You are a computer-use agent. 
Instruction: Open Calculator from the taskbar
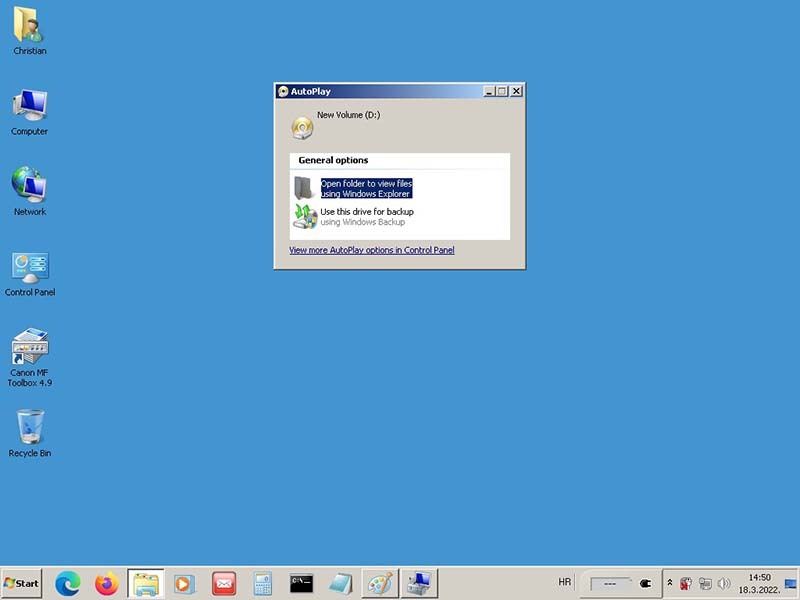click(x=262, y=583)
